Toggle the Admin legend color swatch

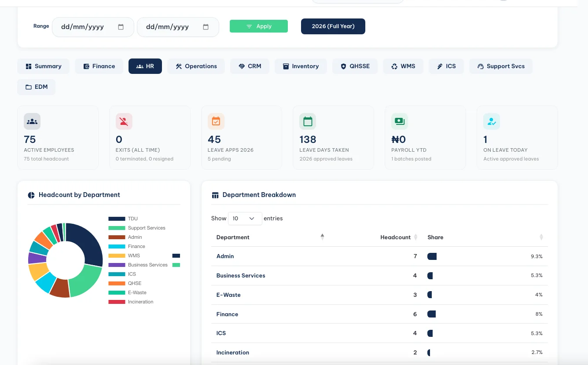tap(117, 237)
